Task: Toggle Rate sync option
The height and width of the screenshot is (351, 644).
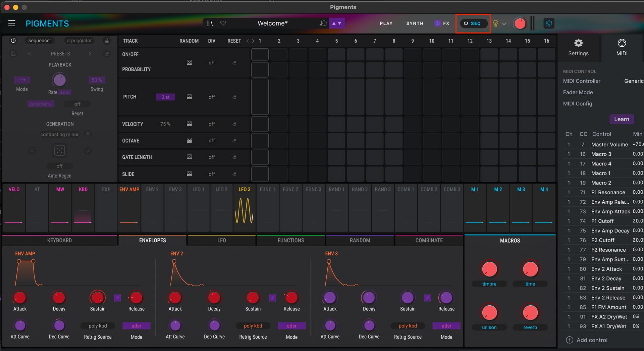Action: tap(64, 92)
